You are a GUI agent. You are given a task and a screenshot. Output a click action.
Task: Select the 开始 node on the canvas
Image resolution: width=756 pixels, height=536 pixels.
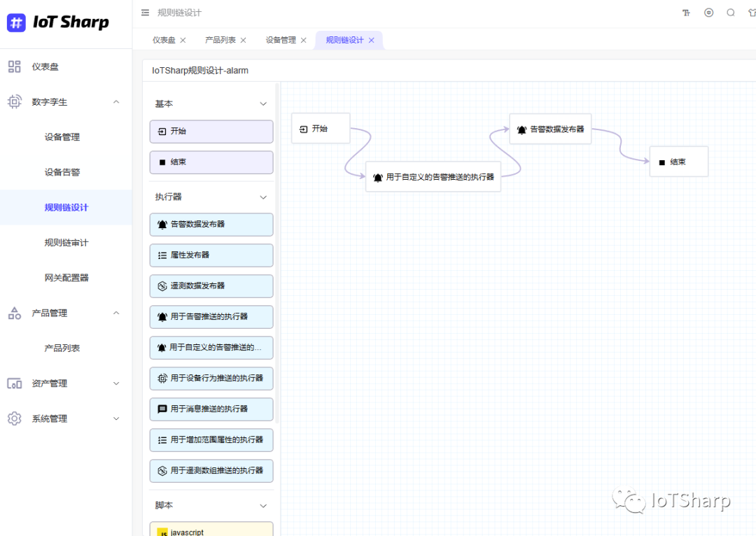(321, 129)
